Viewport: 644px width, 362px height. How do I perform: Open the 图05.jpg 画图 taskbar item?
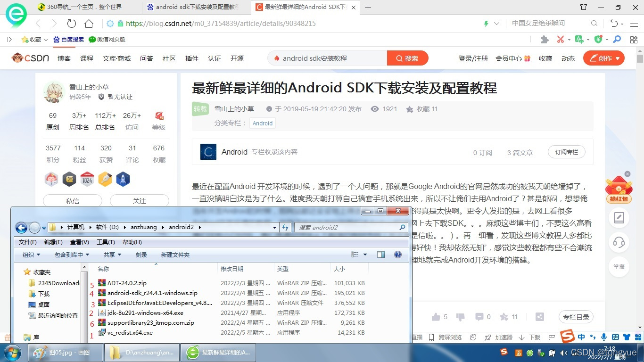click(66, 352)
